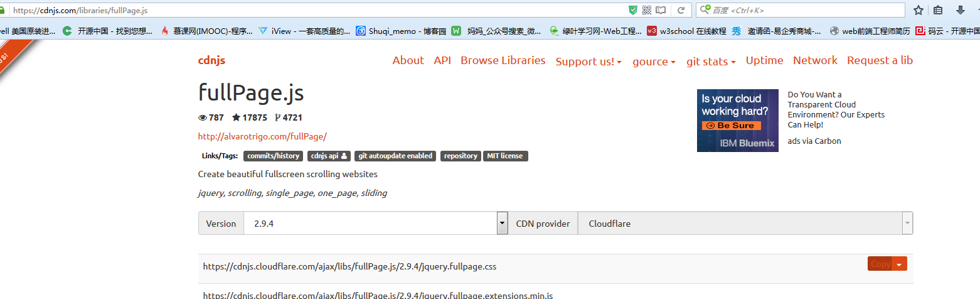Open the w3school 在线教程 bookmark
980x299 pixels.
tap(687, 31)
